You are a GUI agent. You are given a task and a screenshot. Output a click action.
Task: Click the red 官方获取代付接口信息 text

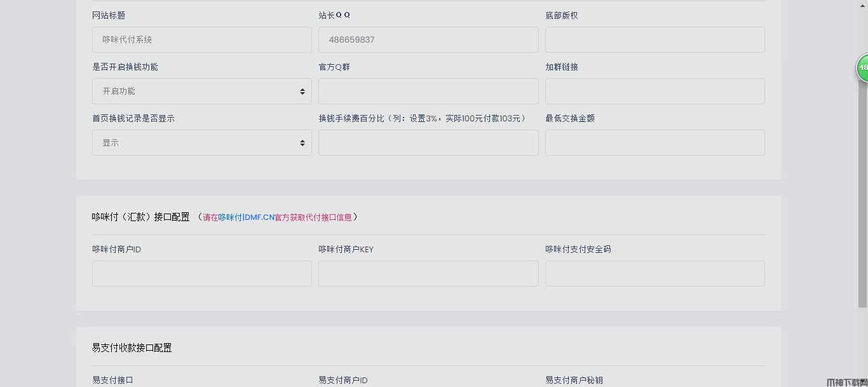[313, 217]
